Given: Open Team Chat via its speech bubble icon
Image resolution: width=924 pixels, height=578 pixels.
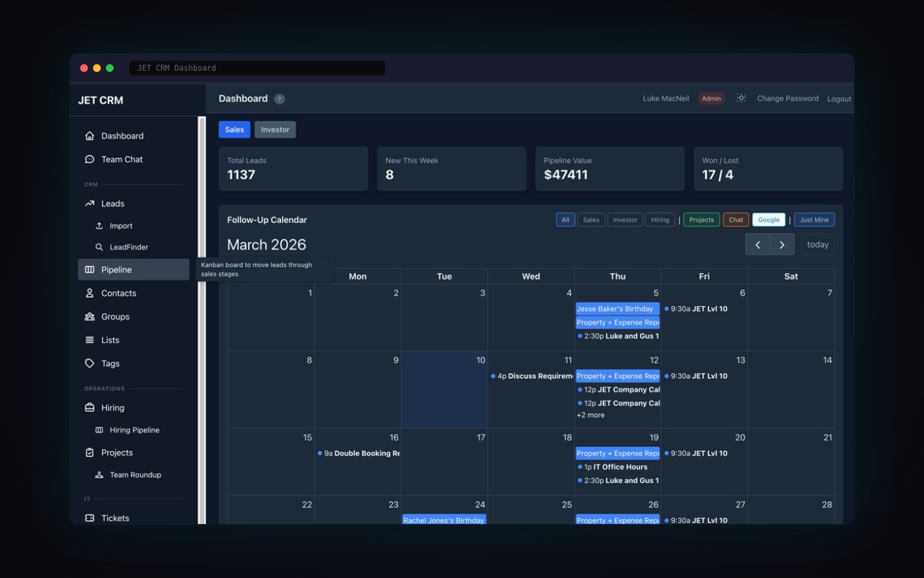Looking at the screenshot, I should (x=89, y=159).
